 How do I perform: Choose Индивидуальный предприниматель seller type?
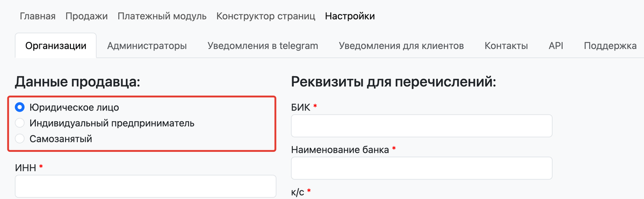click(x=20, y=123)
